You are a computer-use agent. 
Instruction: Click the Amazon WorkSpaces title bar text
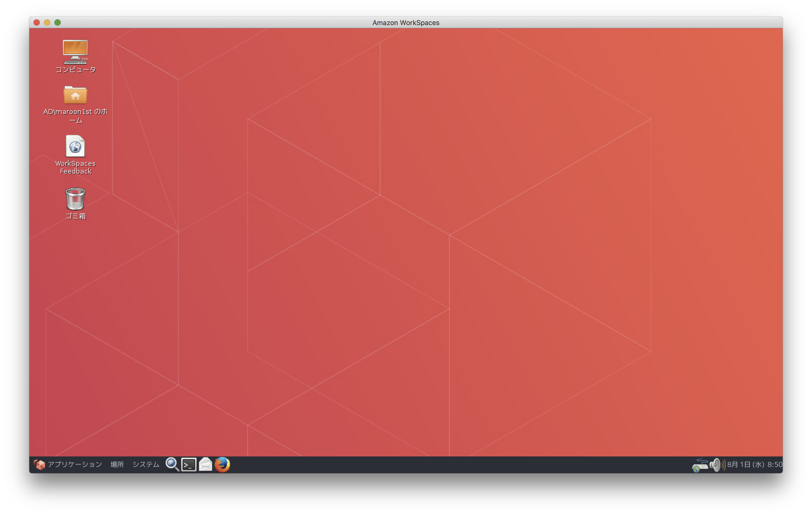pos(405,22)
